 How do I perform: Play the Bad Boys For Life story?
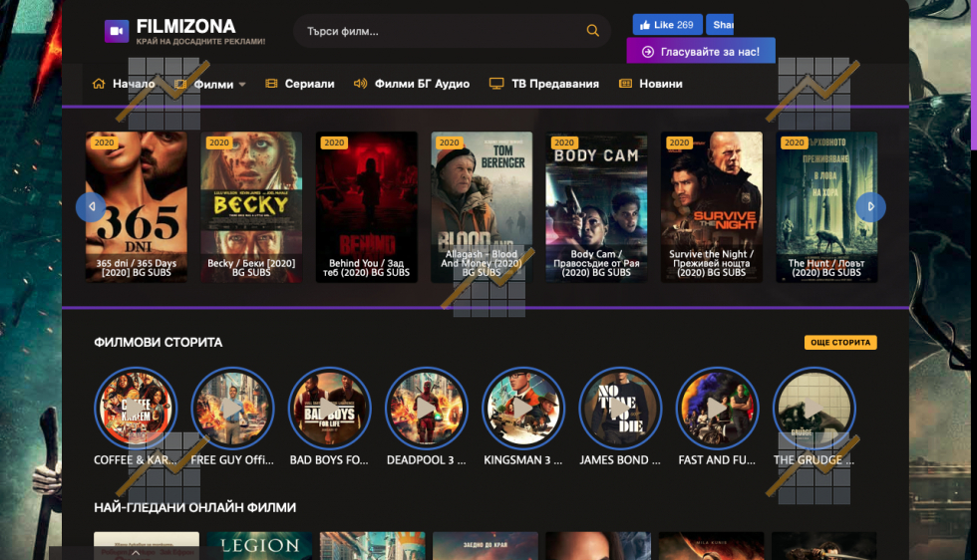pos(329,409)
